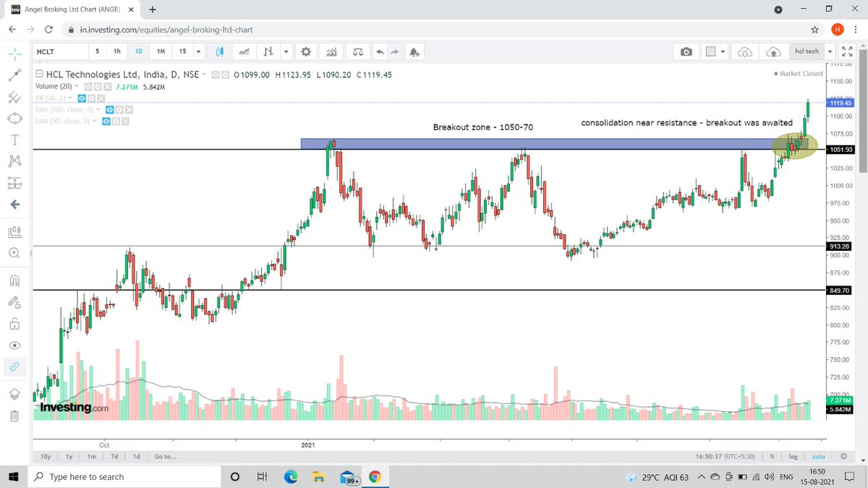The height and width of the screenshot is (488, 868).
Task: Toggle visibility of EMA (200, close, 0)
Action: (111, 110)
